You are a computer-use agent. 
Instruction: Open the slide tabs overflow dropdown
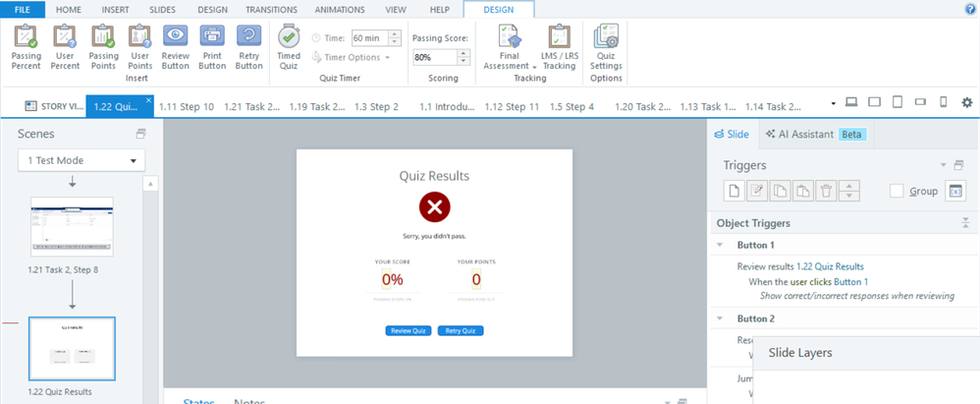834,103
